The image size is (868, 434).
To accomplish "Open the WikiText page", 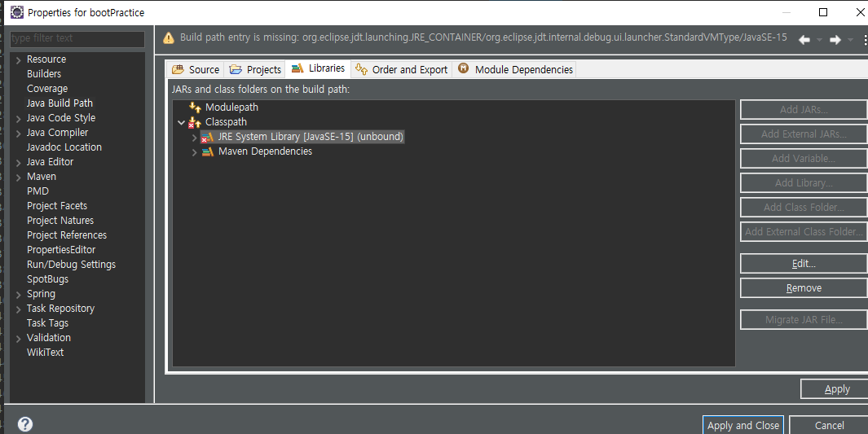I will [x=45, y=353].
